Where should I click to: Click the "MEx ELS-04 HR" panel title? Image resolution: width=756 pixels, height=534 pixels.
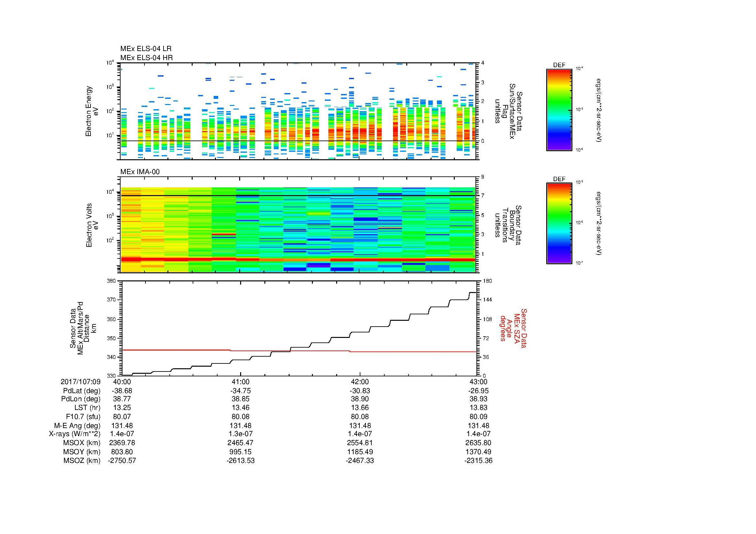point(146,58)
